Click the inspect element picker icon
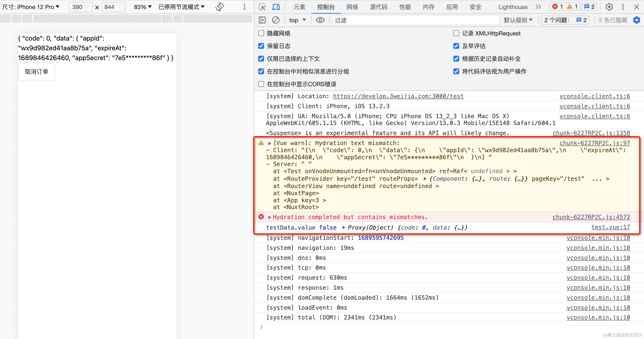 pos(262,7)
